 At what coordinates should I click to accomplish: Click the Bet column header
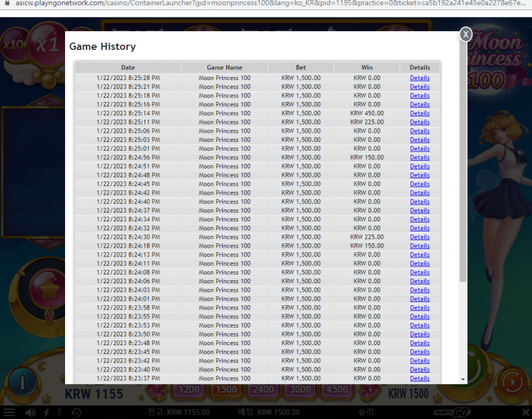coord(301,68)
